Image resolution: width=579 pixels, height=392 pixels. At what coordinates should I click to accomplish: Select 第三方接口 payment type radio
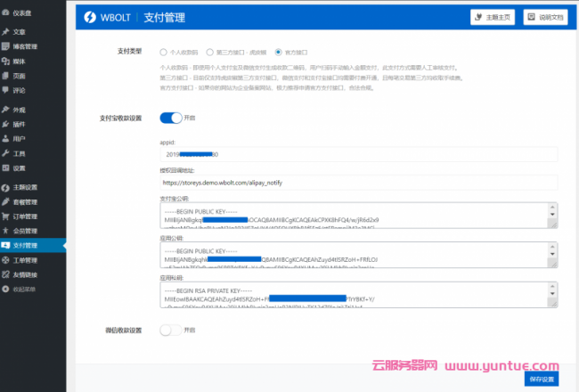click(x=209, y=52)
